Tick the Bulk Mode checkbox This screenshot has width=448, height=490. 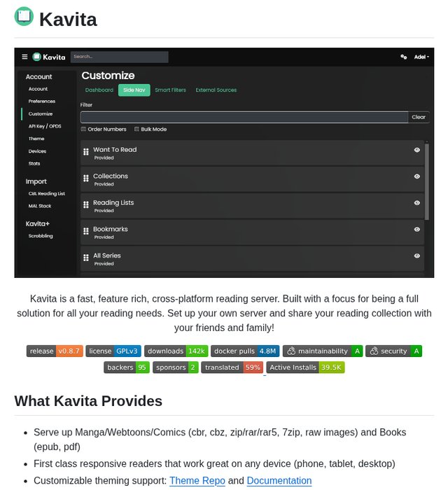click(x=136, y=129)
